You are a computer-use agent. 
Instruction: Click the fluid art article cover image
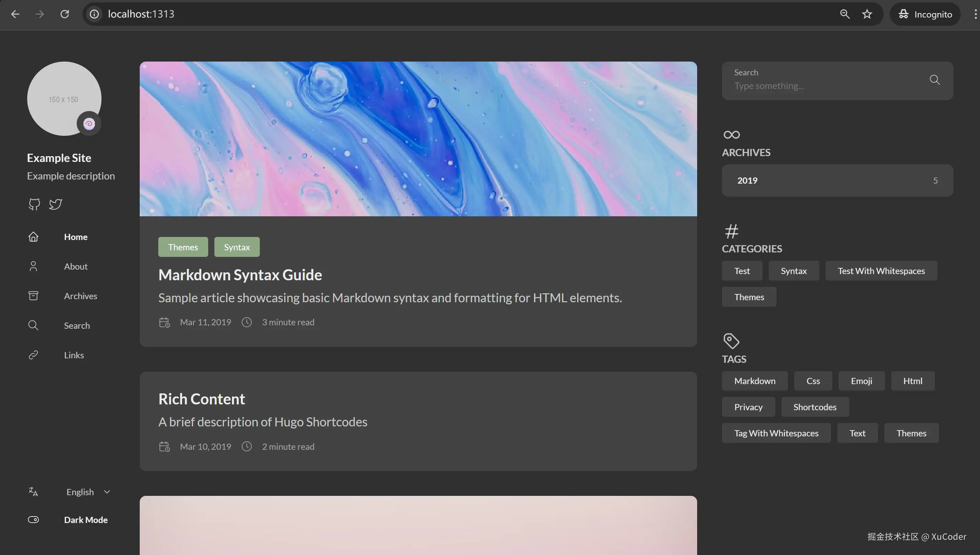[x=418, y=139]
